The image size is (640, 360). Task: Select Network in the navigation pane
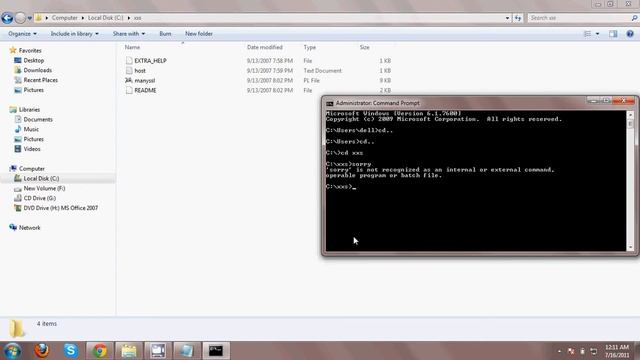(x=29, y=228)
